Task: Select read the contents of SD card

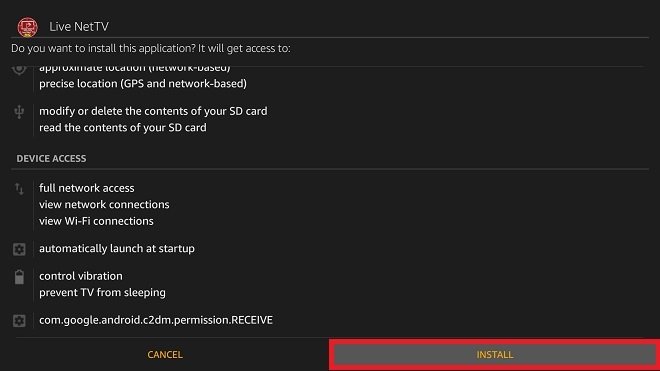Action: click(x=123, y=128)
